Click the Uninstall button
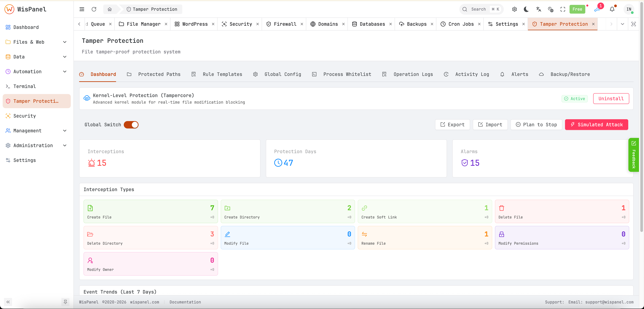Viewport: 644px width, 309px height. (x=611, y=99)
